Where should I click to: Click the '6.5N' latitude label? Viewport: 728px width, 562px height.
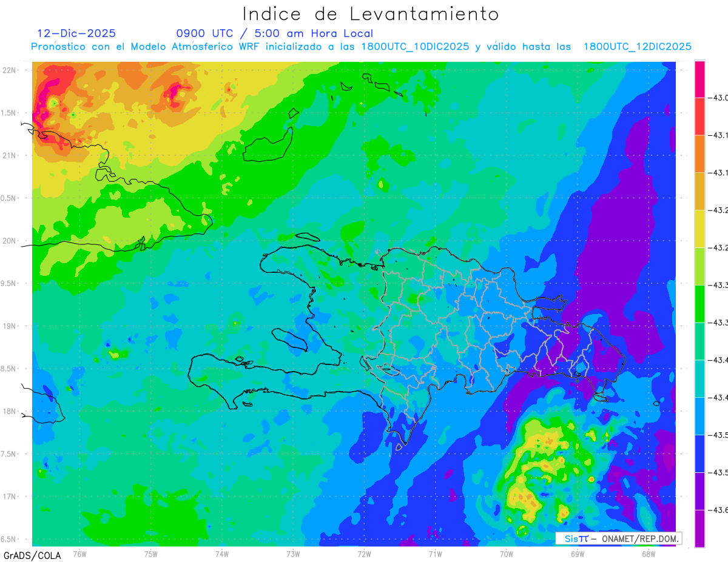pyautogui.click(x=9, y=540)
